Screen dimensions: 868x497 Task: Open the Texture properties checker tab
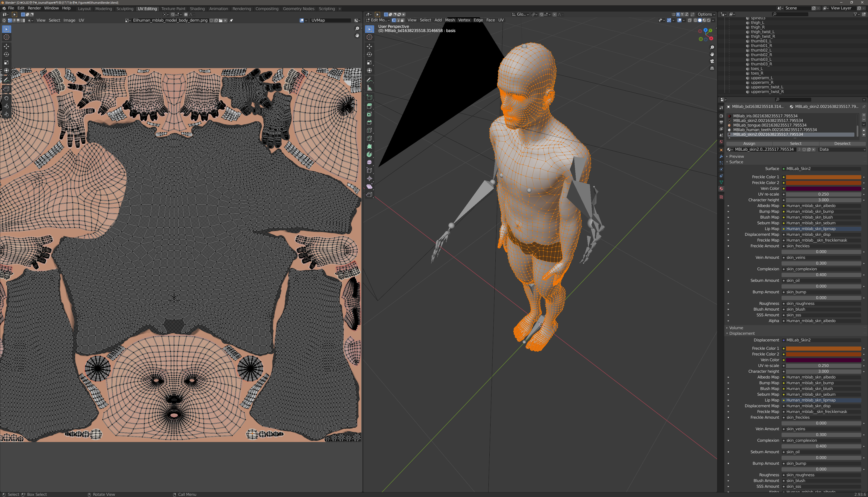(x=721, y=197)
